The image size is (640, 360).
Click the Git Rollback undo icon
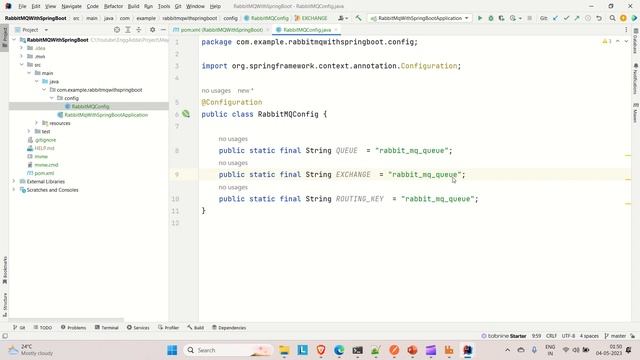tap(599, 18)
